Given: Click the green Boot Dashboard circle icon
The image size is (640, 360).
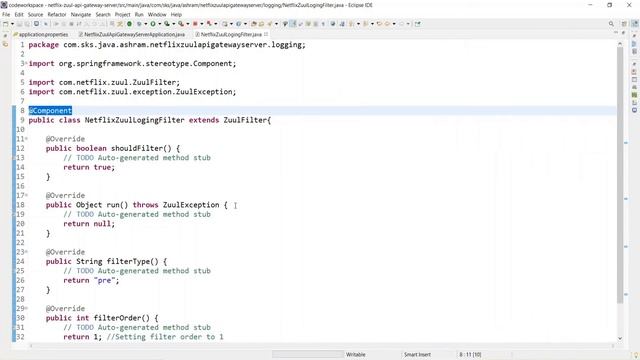Looking at the screenshot, I should pos(129,24).
